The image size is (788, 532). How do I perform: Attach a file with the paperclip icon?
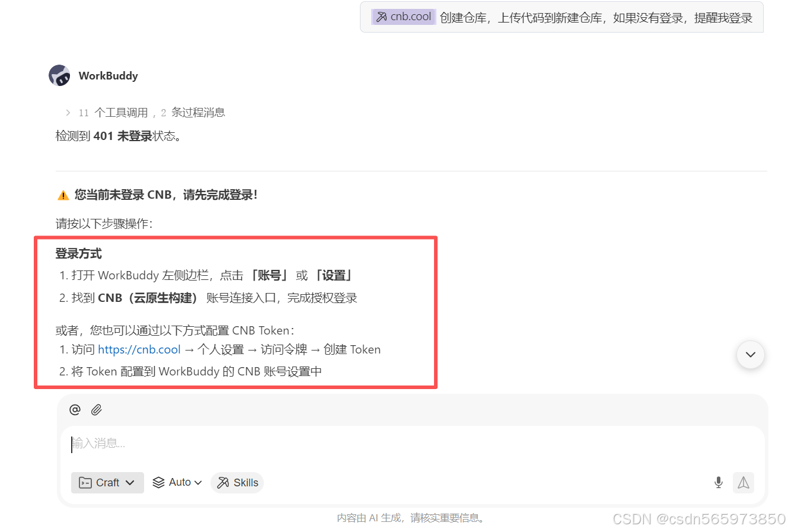click(97, 409)
